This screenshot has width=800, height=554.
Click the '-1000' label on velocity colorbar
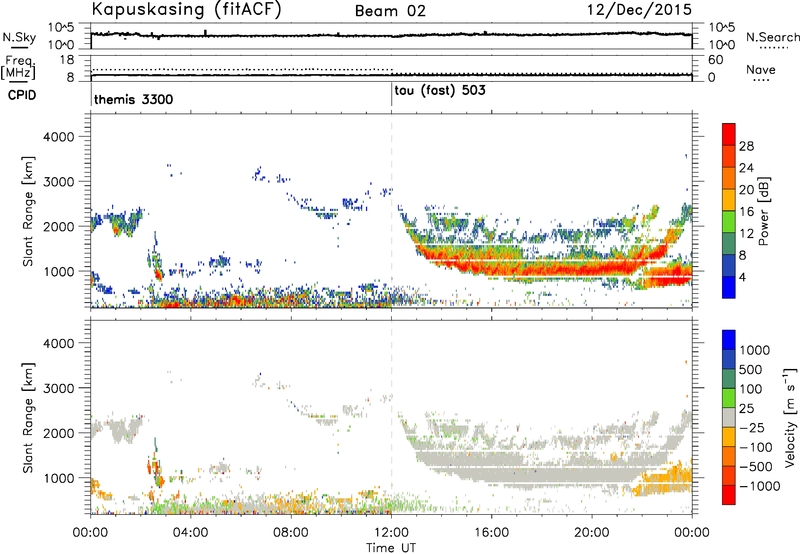760,486
